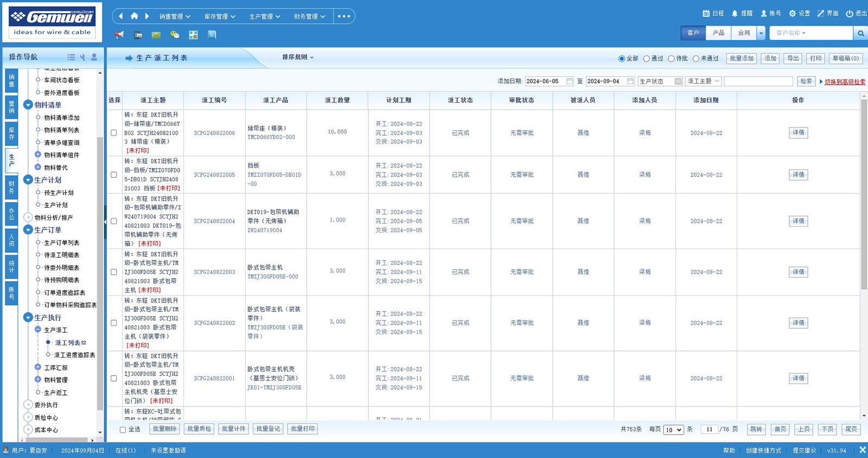Click the page number input field
This screenshot has width=868, height=458.
pos(709,429)
